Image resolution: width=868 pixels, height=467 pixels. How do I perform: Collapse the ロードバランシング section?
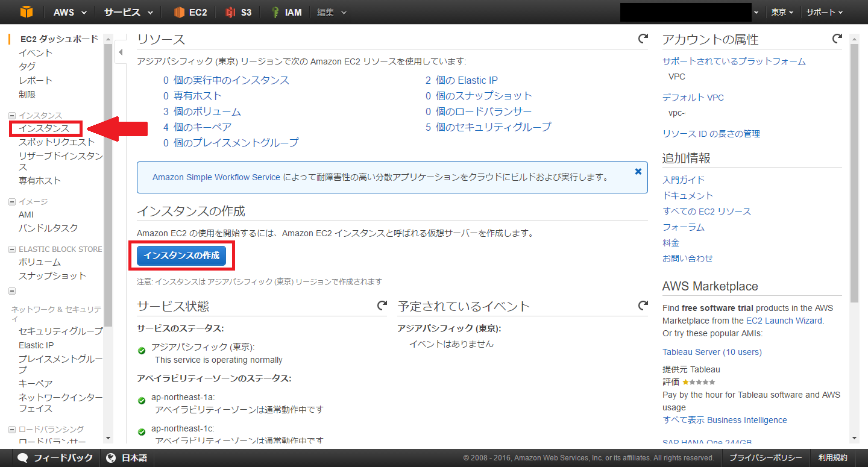click(12, 430)
